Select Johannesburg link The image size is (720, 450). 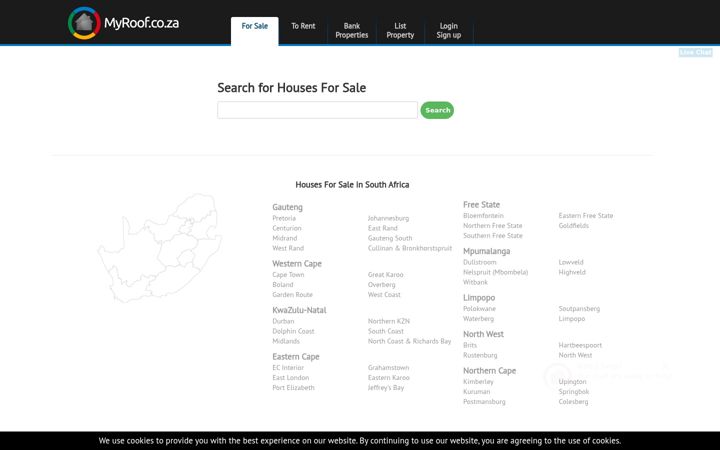[x=388, y=218]
